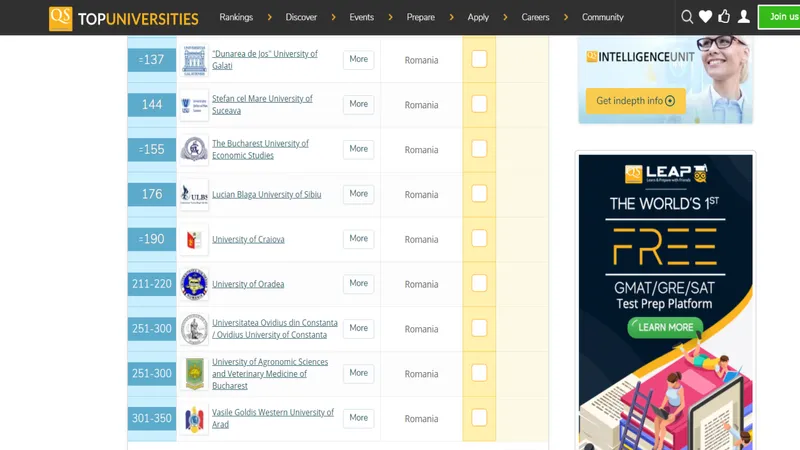Click More for University of Craiova
The height and width of the screenshot is (450, 800).
coord(359,238)
